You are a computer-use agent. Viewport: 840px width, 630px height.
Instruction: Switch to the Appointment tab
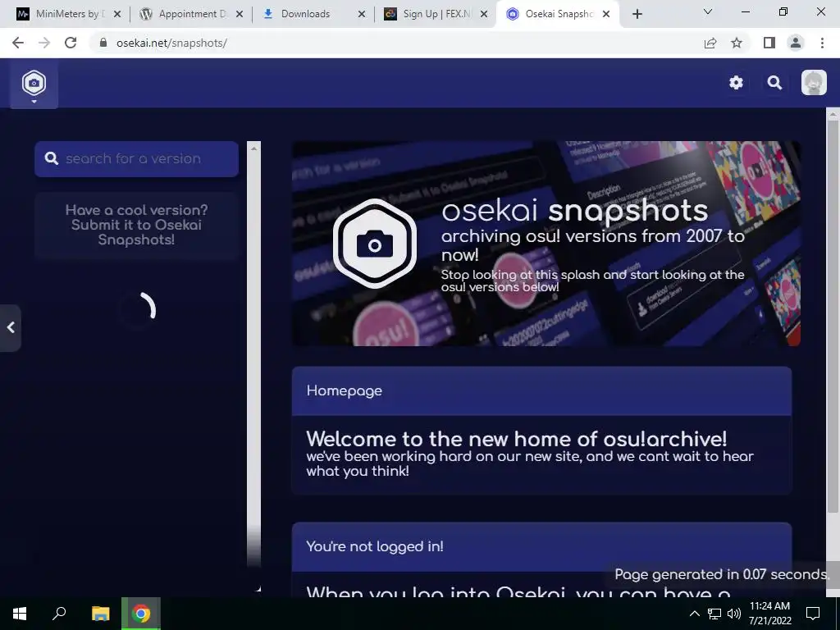pyautogui.click(x=191, y=14)
